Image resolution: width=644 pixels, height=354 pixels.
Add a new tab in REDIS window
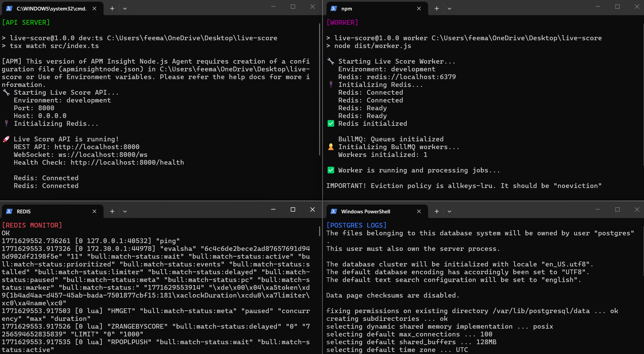112,211
